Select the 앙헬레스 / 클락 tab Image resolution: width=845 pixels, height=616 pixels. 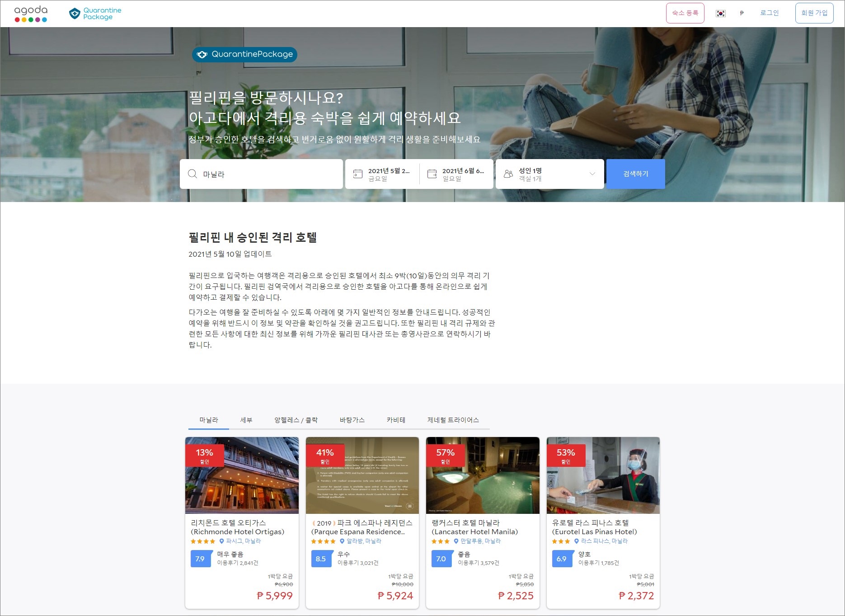(x=296, y=420)
